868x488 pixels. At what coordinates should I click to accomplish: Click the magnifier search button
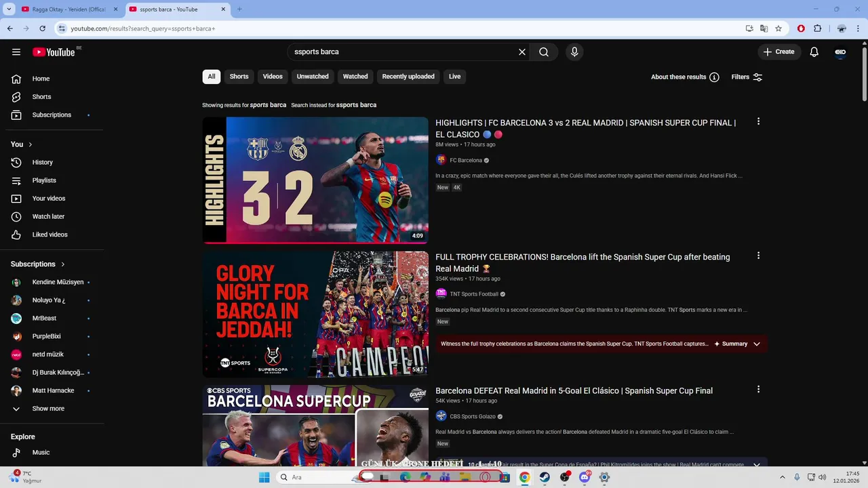point(544,52)
